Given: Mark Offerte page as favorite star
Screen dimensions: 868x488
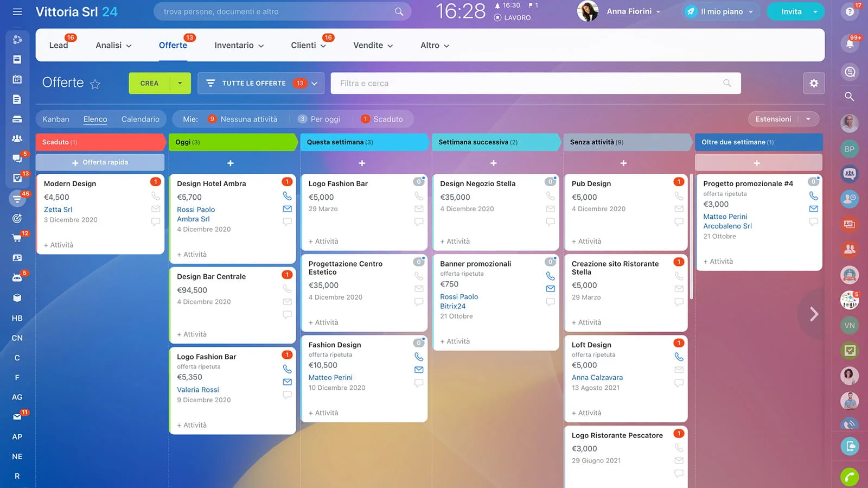Looking at the screenshot, I should 95,84.
